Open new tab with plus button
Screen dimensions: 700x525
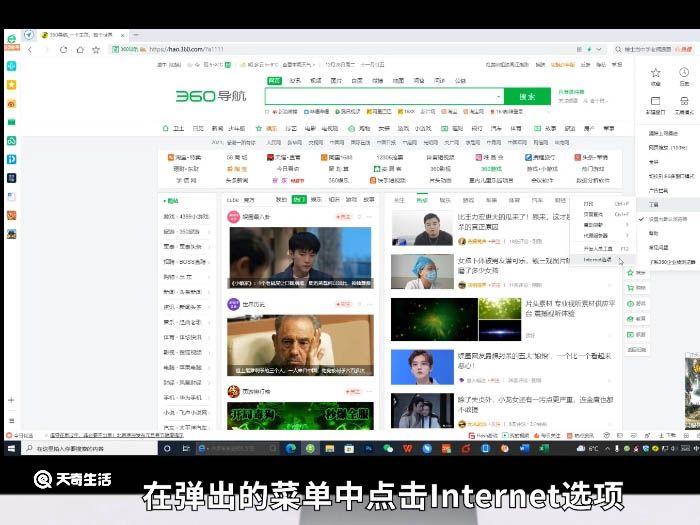click(x=136, y=34)
